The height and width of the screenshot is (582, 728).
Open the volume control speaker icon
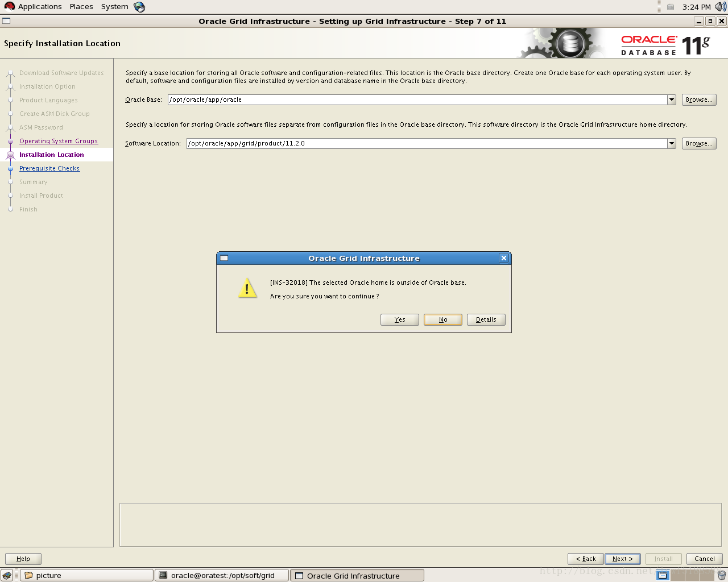click(x=720, y=7)
